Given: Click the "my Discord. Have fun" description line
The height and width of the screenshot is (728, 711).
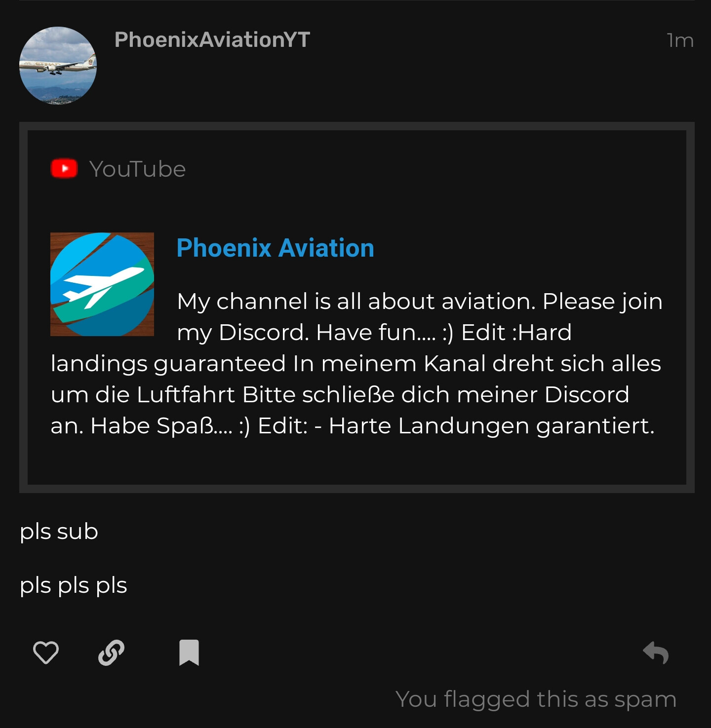Looking at the screenshot, I should pyautogui.click(x=374, y=332).
